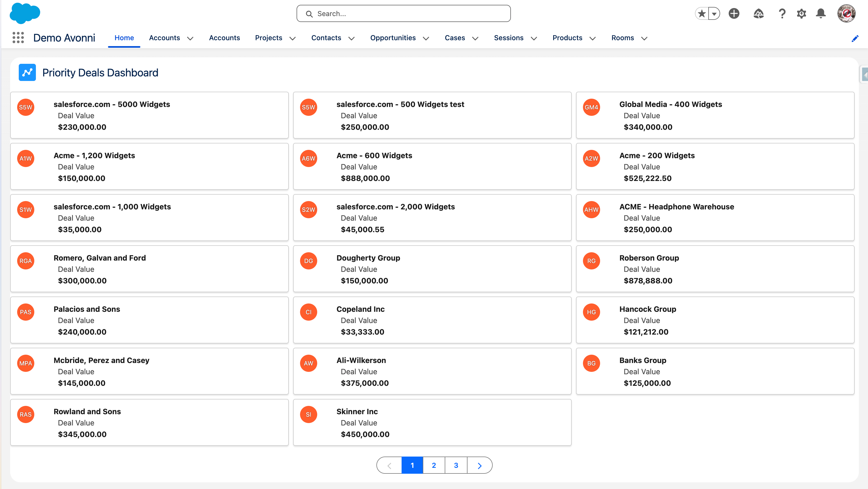Click the A6W avatar for Acme 600 Widgets
The width and height of the screenshot is (868, 489).
[308, 158]
